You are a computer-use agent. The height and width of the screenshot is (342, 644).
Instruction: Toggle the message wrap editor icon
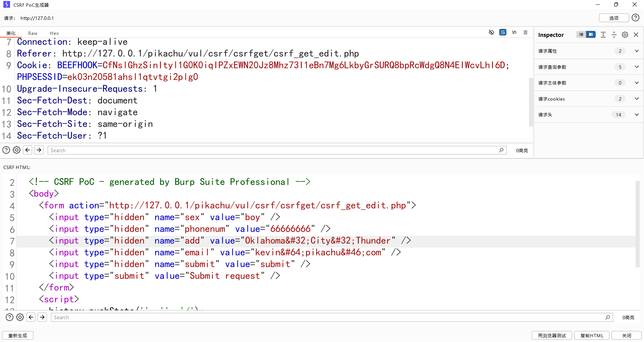click(503, 32)
